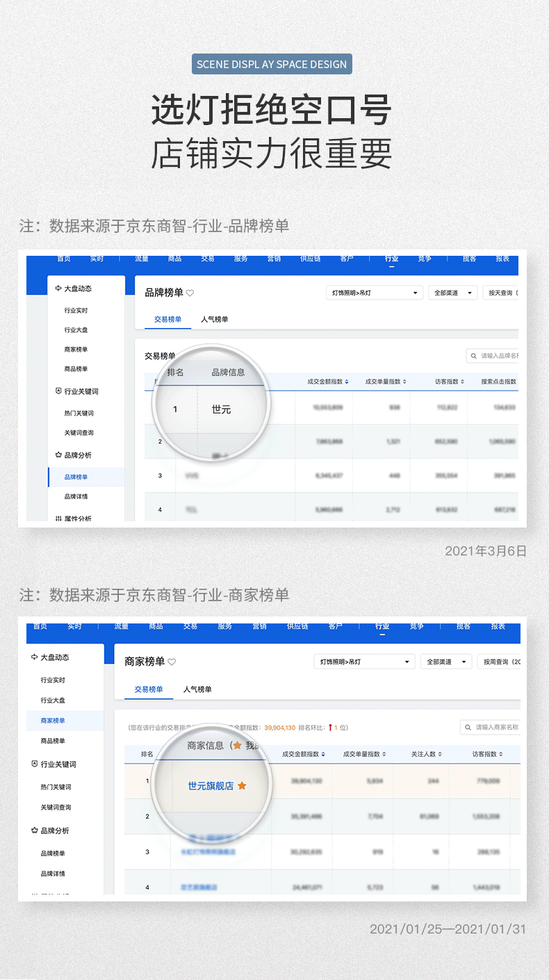Open 品牌详情 in the 品牌榜单 screen's sidebar
Viewport: 549px width, 980px height.
coord(76,497)
